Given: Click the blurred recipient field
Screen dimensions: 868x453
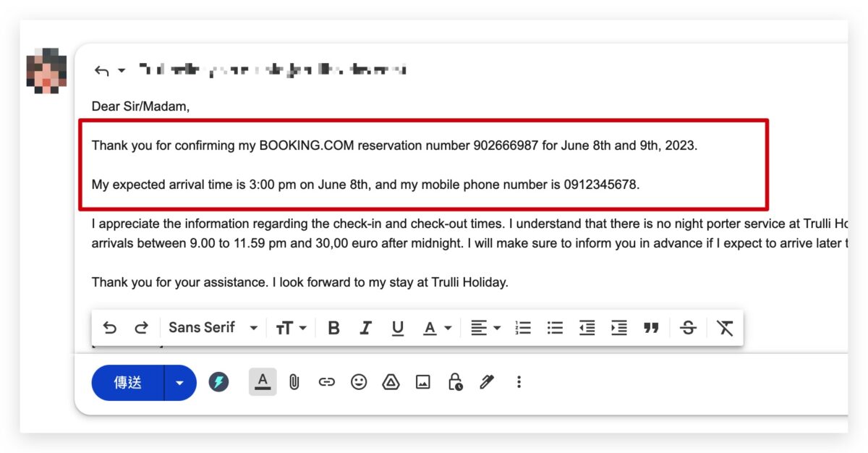Looking at the screenshot, I should (272, 70).
